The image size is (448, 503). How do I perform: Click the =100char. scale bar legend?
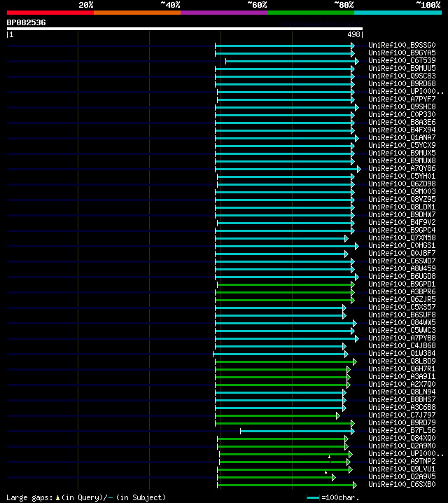pos(333,497)
